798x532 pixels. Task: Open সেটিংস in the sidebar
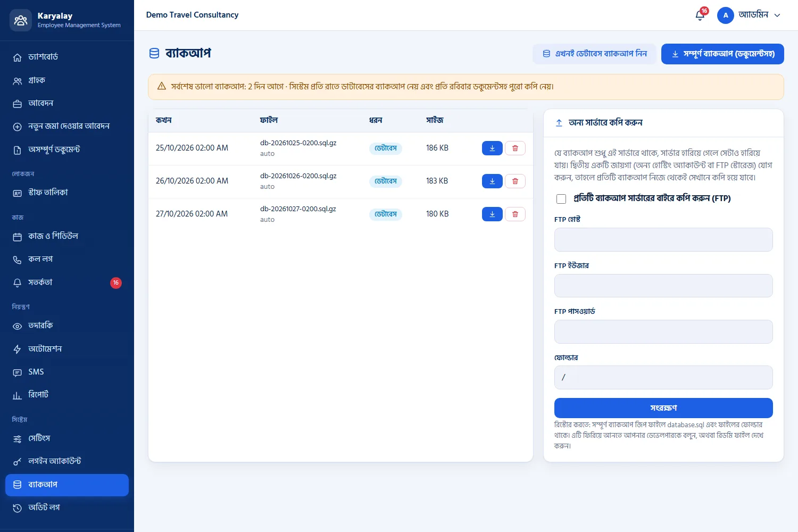tap(67, 438)
